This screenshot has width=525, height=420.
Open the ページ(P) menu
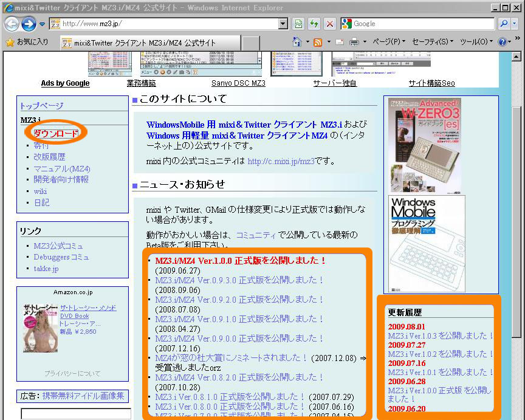click(389, 42)
